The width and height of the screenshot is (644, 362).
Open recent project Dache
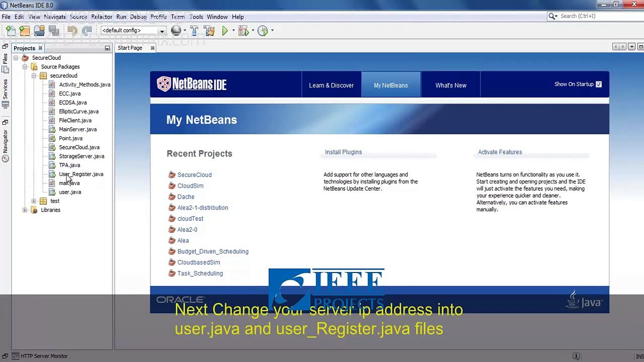click(x=186, y=197)
